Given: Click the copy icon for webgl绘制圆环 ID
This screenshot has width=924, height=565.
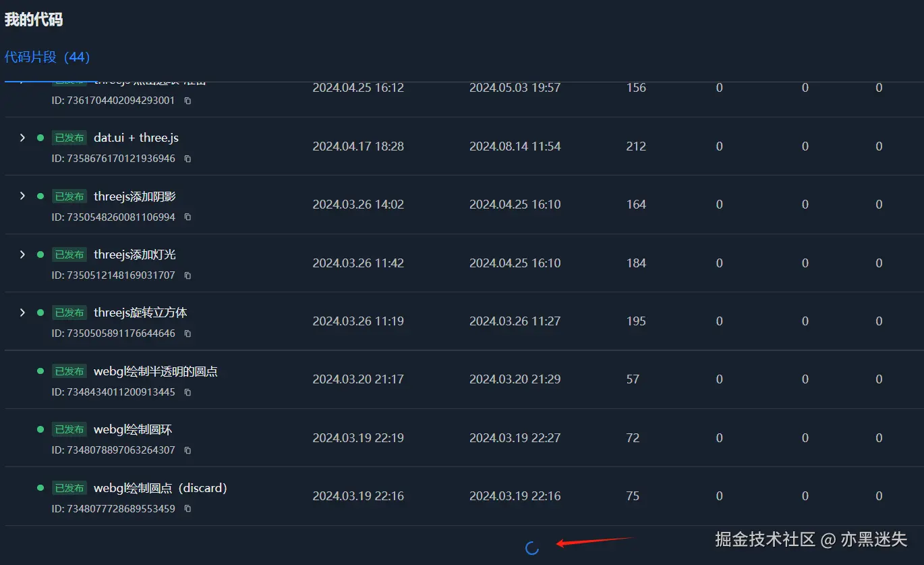Looking at the screenshot, I should pyautogui.click(x=186, y=450).
